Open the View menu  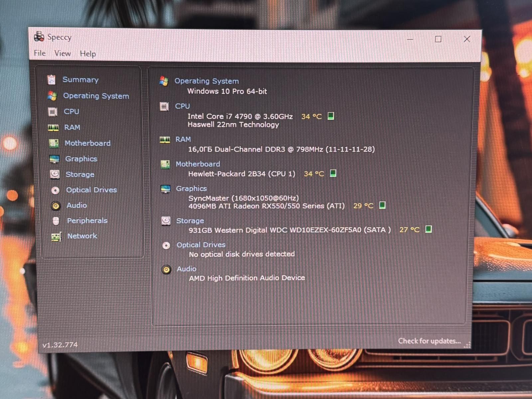point(63,54)
